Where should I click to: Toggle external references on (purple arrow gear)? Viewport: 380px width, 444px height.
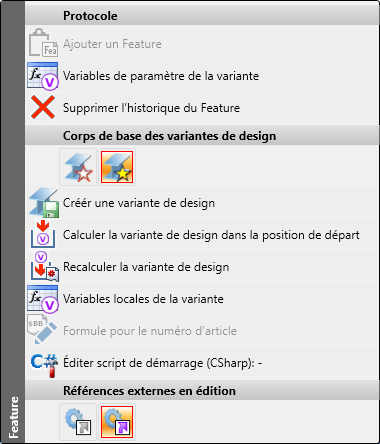pyautogui.click(x=117, y=422)
